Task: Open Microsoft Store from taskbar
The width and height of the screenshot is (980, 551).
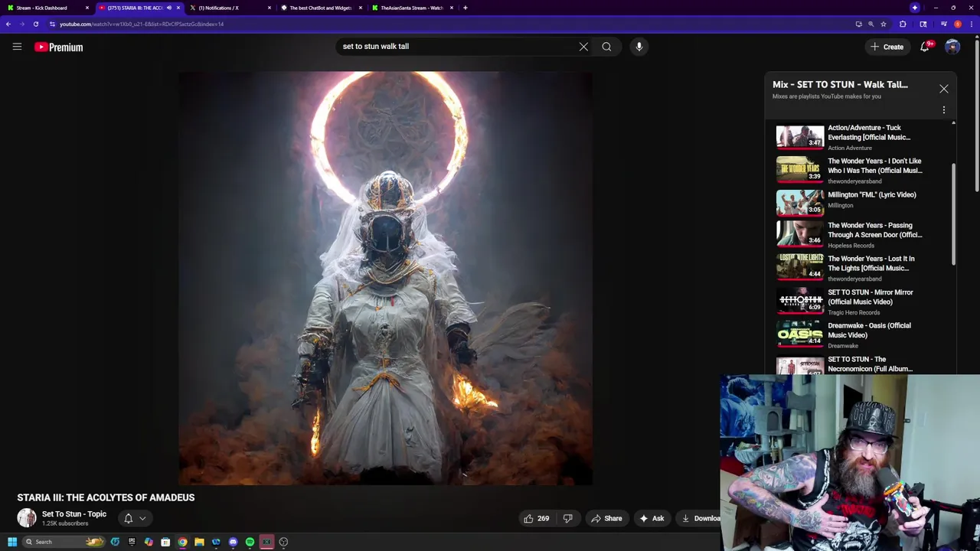Action: [x=165, y=542]
